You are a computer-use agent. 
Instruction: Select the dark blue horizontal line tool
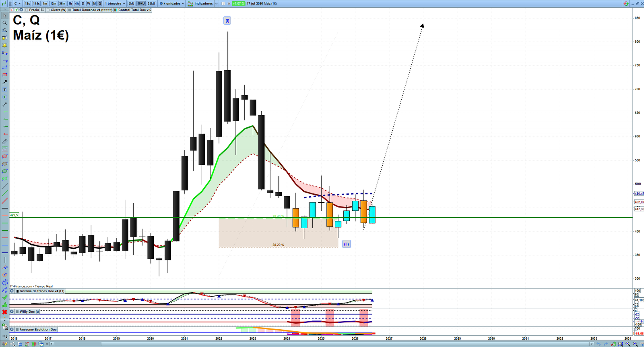pyautogui.click(x=5, y=252)
